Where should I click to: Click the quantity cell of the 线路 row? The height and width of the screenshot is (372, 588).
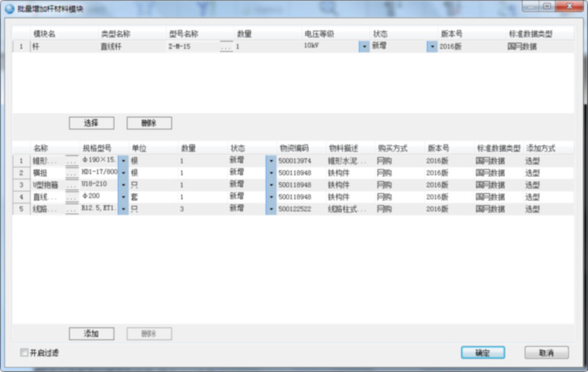(201, 209)
